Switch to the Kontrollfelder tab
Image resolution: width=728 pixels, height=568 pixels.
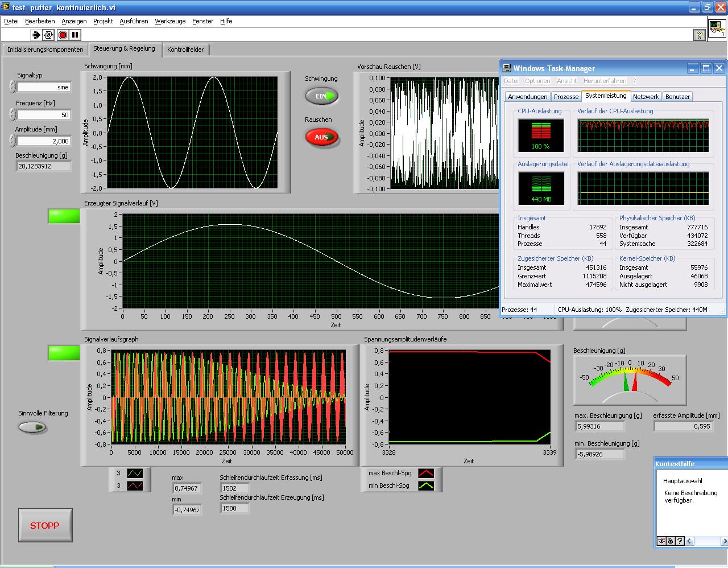point(185,50)
